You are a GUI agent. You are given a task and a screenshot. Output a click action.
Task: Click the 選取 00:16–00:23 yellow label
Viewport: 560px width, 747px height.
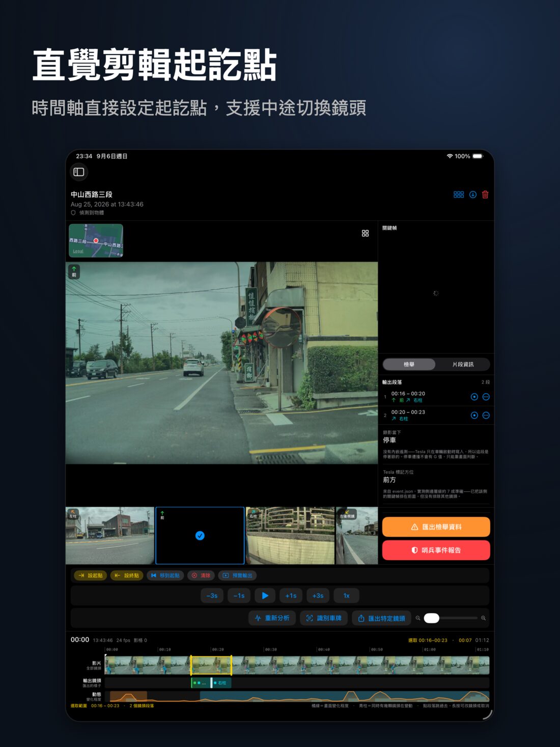click(428, 640)
